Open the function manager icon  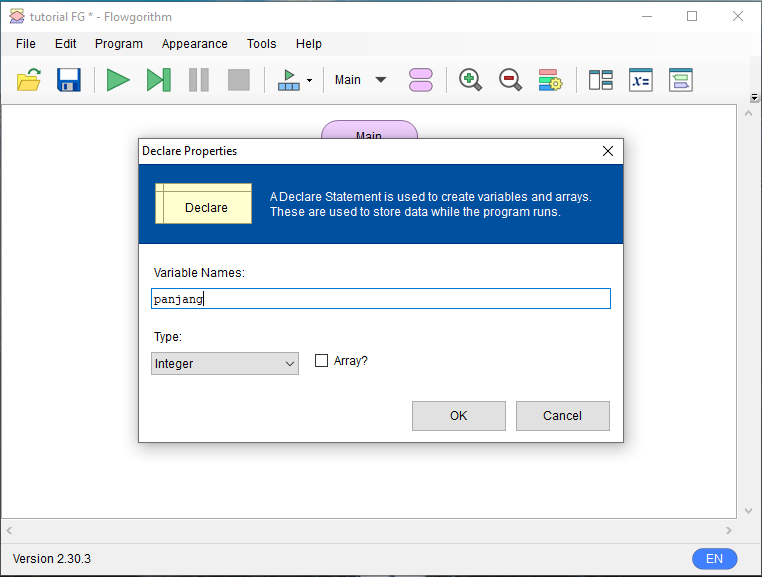pyautogui.click(x=421, y=80)
